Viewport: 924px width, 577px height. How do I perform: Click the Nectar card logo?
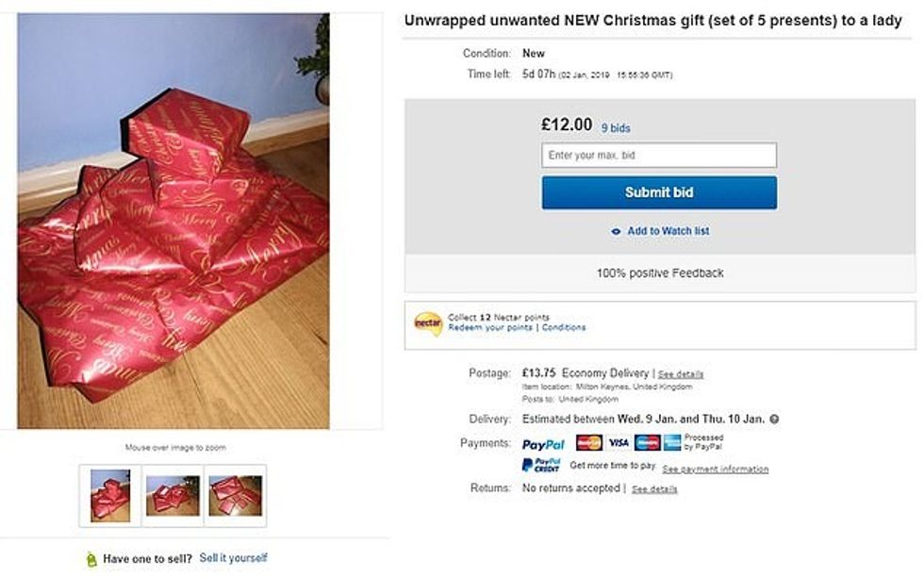click(428, 323)
